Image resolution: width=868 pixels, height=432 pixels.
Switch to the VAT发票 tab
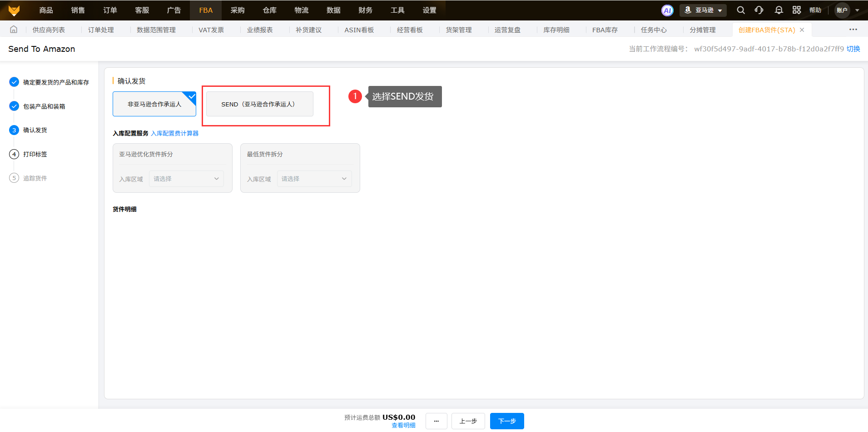211,30
